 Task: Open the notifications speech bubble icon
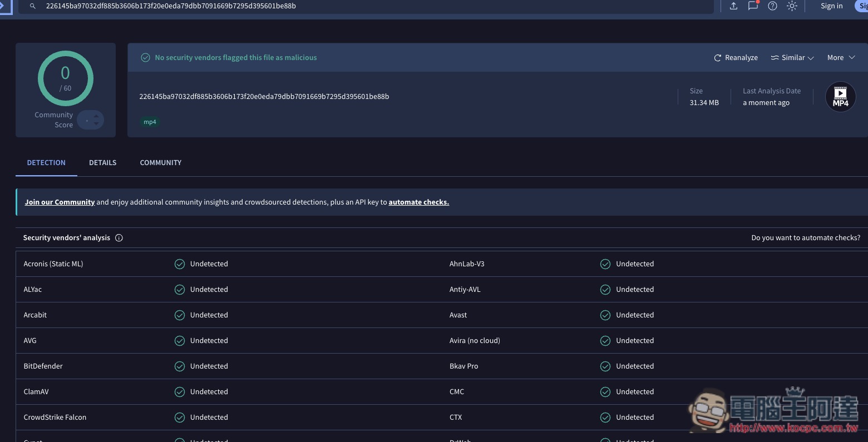point(753,6)
